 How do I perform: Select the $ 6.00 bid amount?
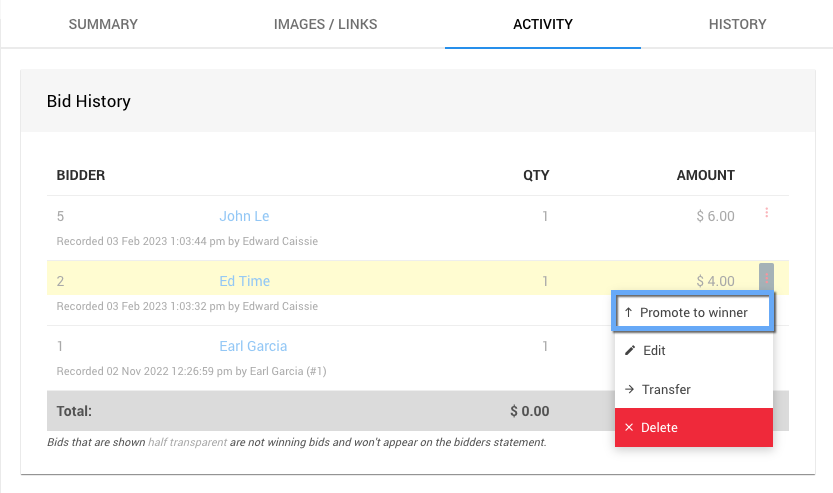pos(714,216)
